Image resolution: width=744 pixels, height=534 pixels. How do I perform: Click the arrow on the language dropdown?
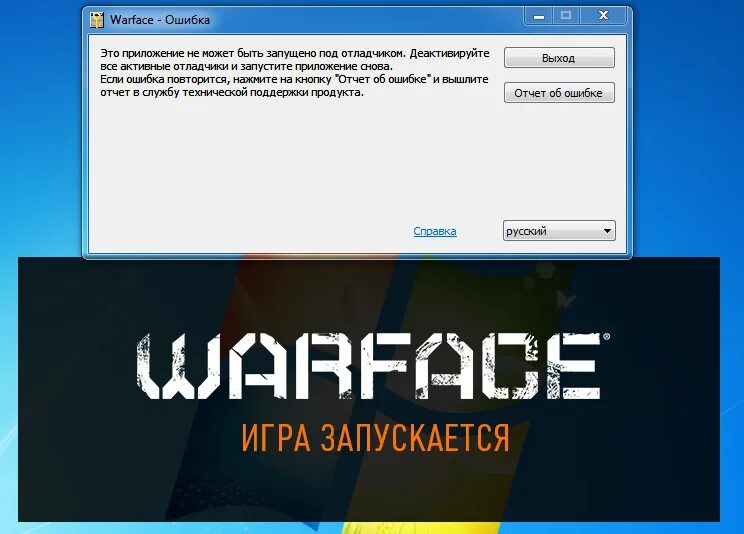coord(607,231)
